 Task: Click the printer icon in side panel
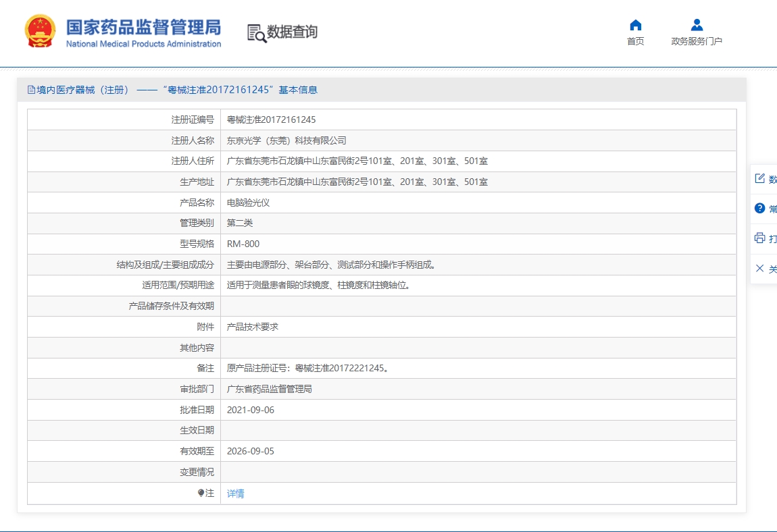pos(759,238)
